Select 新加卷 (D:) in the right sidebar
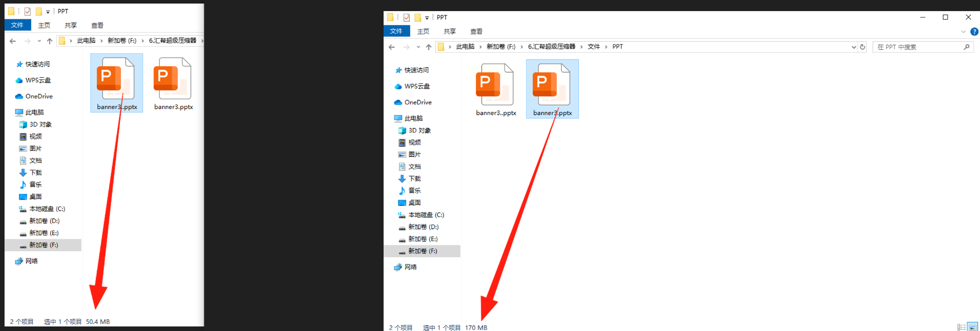 [x=423, y=227]
